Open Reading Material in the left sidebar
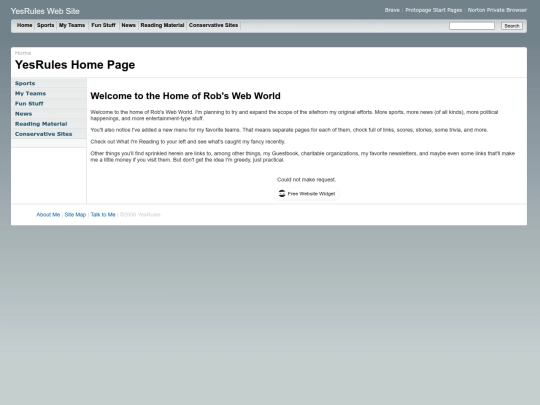This screenshot has width=540, height=405. (x=41, y=124)
